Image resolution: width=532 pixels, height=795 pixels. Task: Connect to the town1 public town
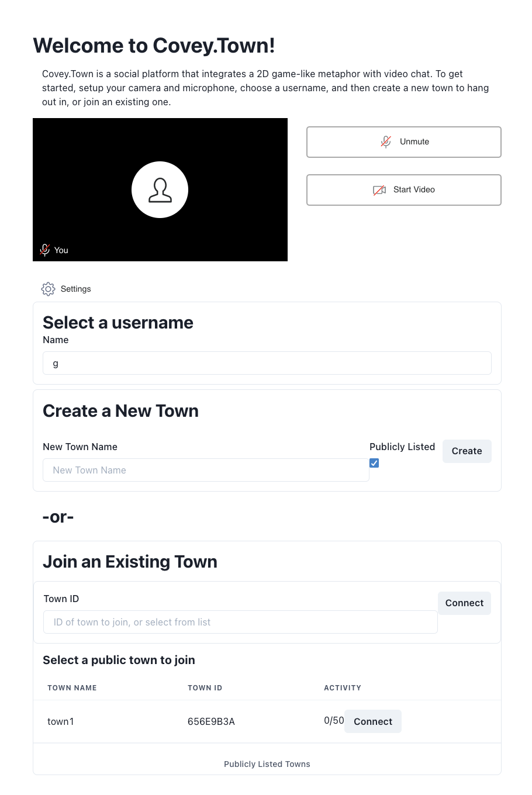point(372,721)
